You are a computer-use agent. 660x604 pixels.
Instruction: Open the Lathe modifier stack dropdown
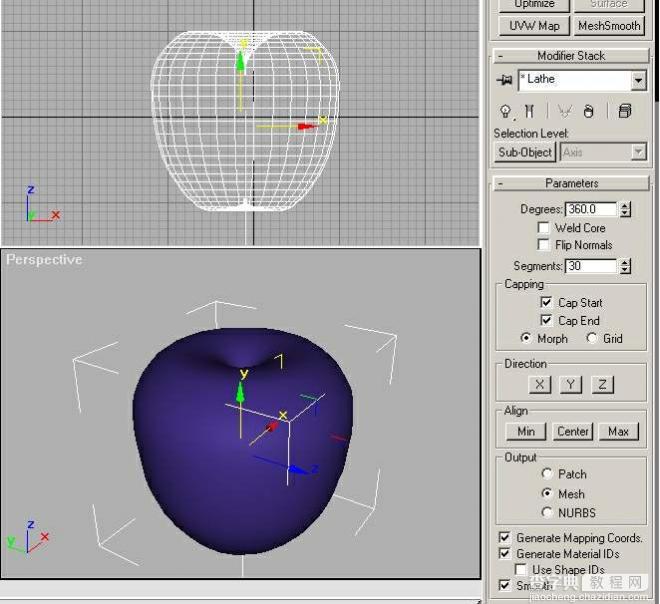coord(639,80)
